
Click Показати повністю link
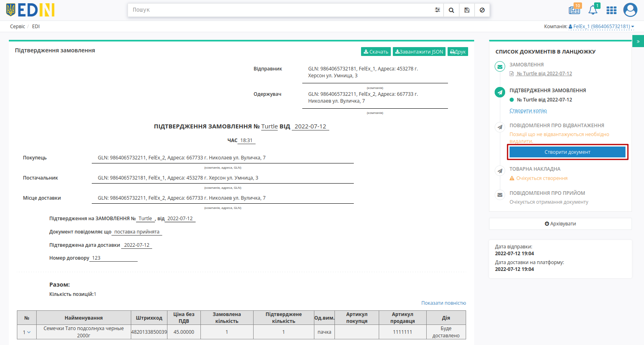point(444,303)
